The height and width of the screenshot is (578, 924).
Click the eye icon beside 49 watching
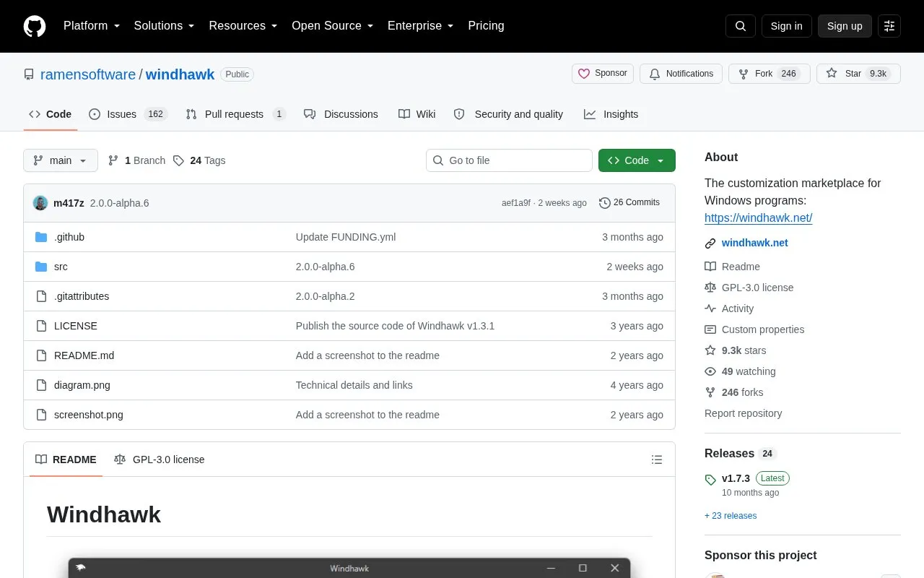[710, 371]
